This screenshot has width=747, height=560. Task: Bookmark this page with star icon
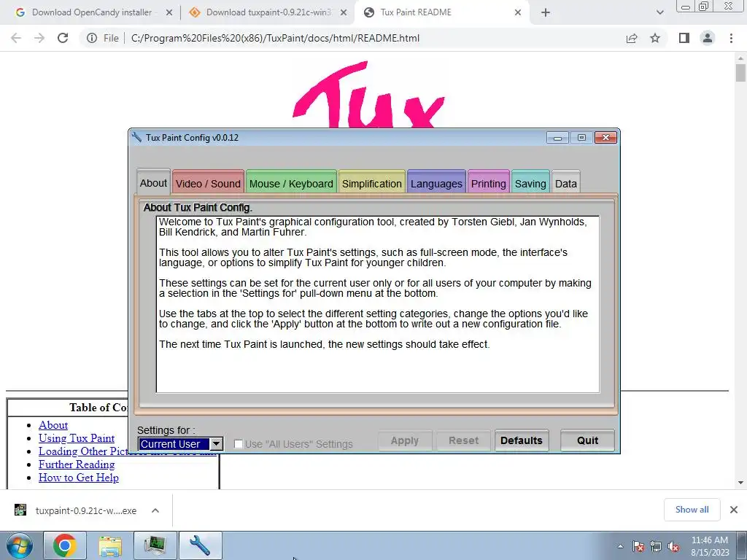[655, 38]
